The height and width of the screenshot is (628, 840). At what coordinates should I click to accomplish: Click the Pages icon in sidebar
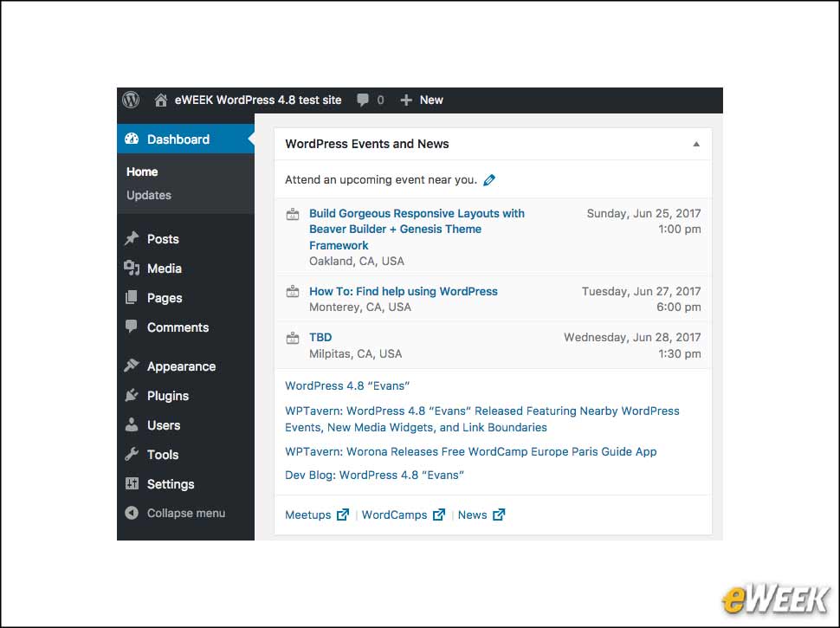[x=132, y=297]
